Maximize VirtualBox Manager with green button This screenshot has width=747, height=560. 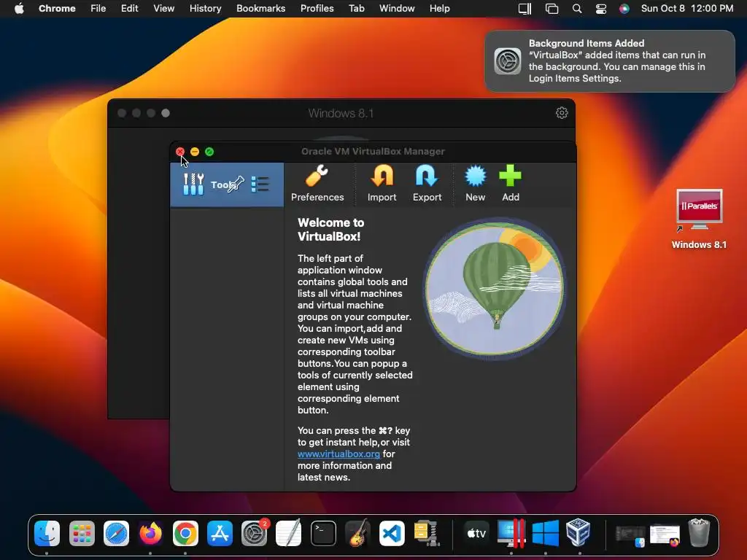(x=209, y=152)
